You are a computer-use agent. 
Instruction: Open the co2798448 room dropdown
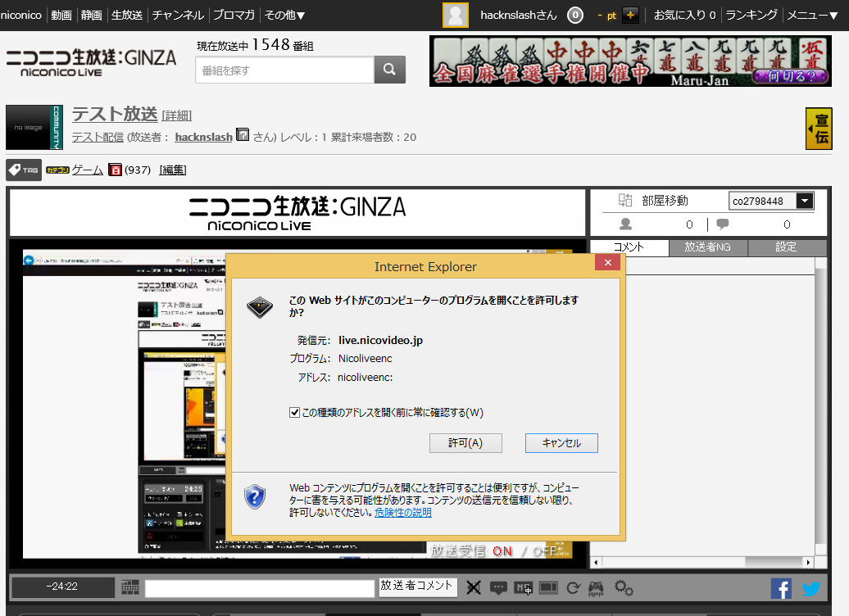pos(805,201)
